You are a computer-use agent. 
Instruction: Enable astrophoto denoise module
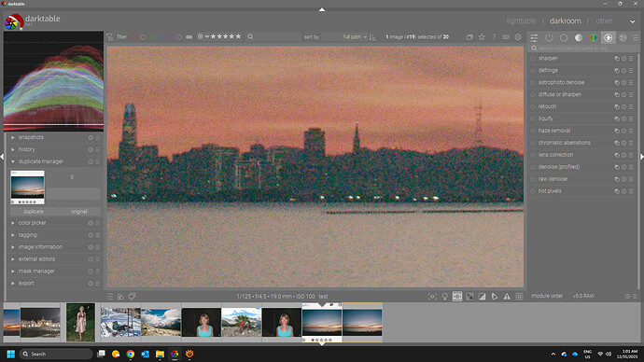(533, 82)
